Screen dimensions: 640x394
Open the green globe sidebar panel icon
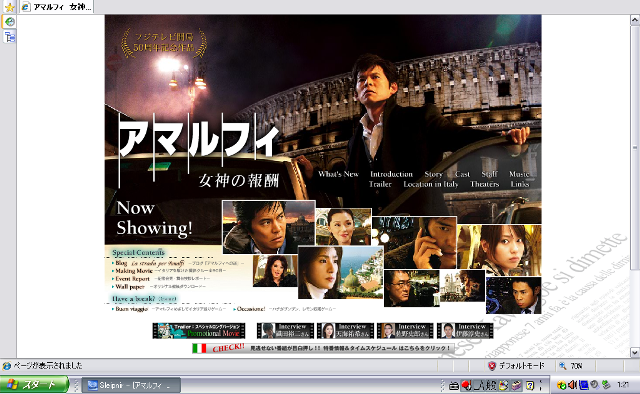(x=9, y=22)
